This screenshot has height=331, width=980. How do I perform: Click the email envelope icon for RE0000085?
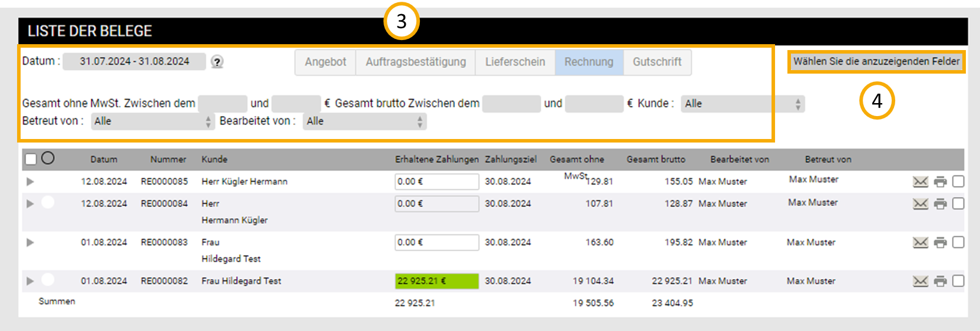click(920, 181)
